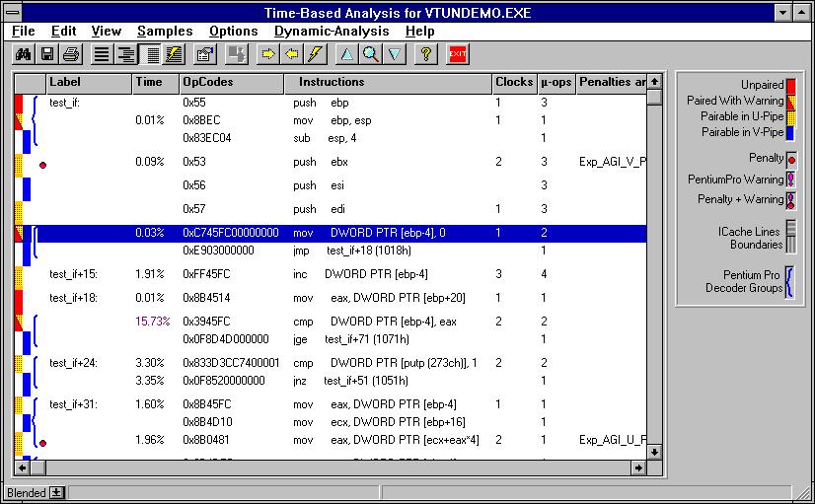Click the magnifying glass toolbar icon
The height and width of the screenshot is (504, 815).
[370, 54]
